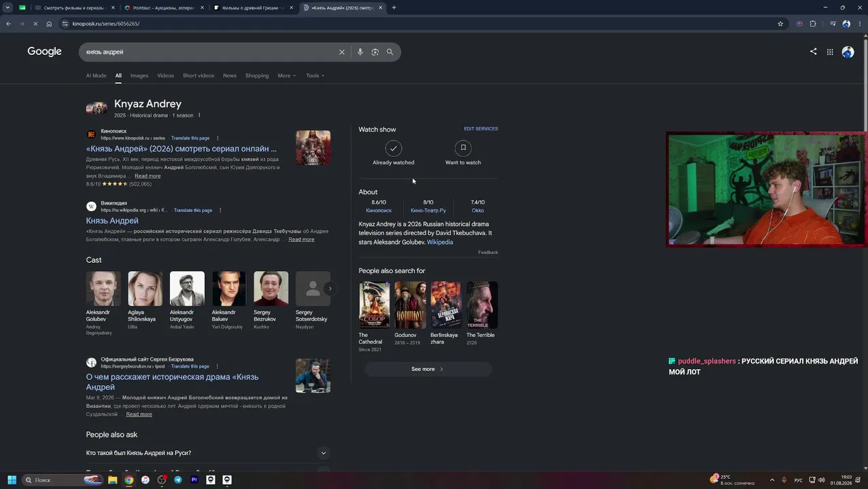Open a new browser tab
Image resolution: width=868 pixels, height=489 pixels.
tap(394, 7)
